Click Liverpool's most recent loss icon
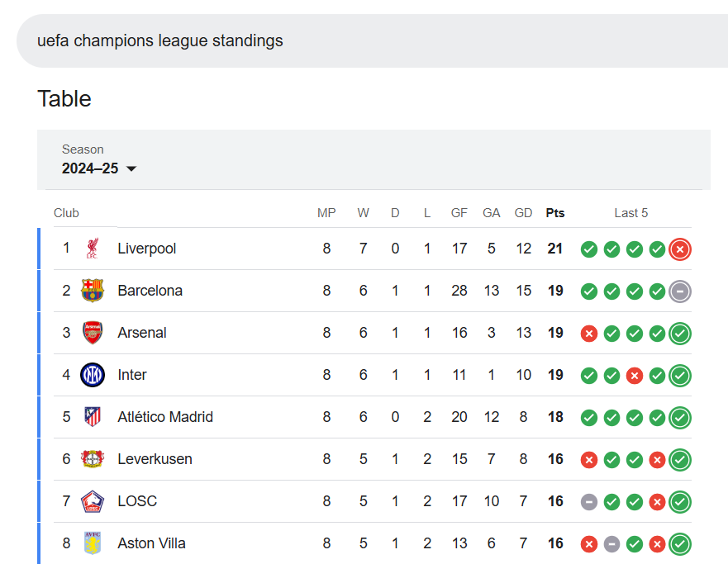 click(680, 249)
